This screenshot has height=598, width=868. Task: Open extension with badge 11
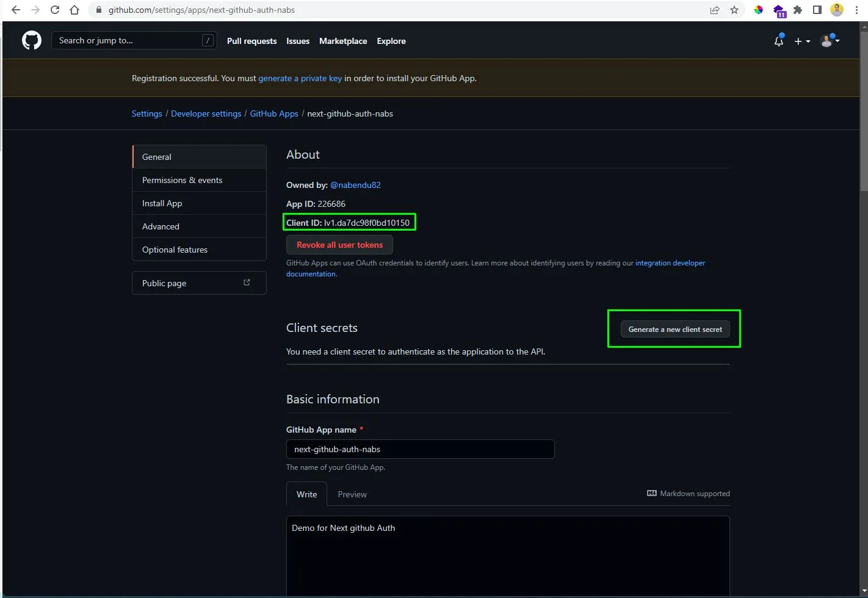(778, 10)
